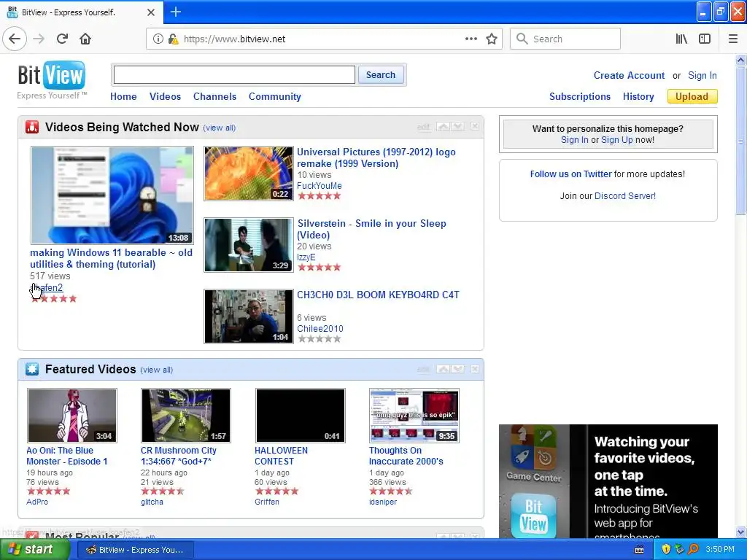Open the Discord Server link
The width and height of the screenshot is (747, 560).
[x=625, y=196]
